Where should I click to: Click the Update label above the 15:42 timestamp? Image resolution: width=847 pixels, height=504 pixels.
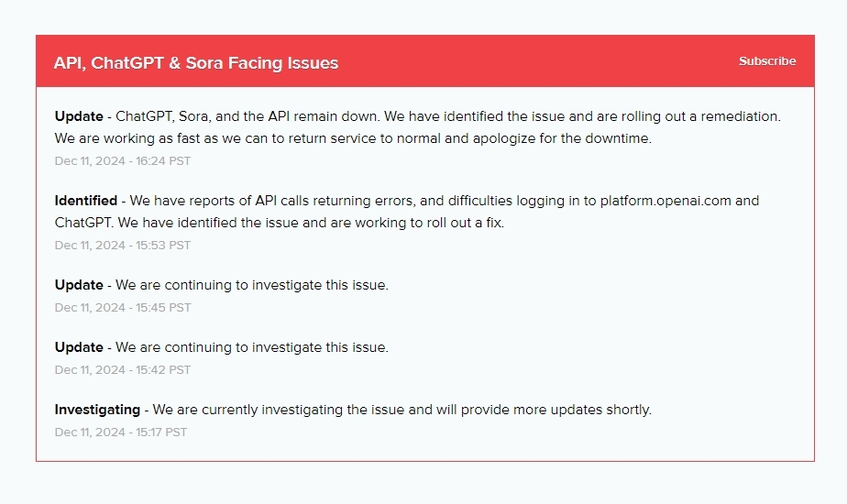79,347
